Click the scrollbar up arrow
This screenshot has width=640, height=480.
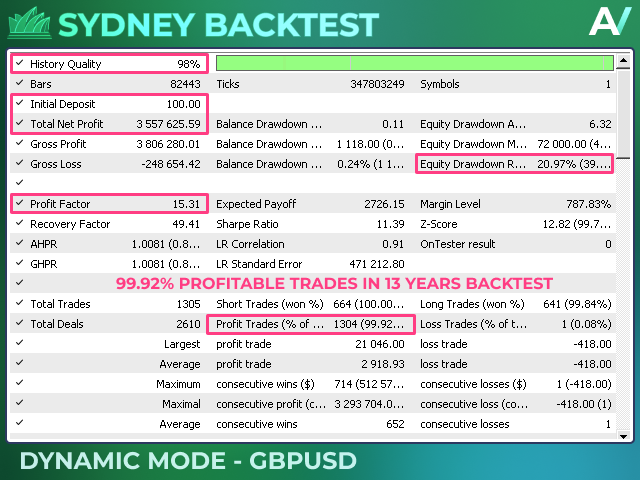623,61
